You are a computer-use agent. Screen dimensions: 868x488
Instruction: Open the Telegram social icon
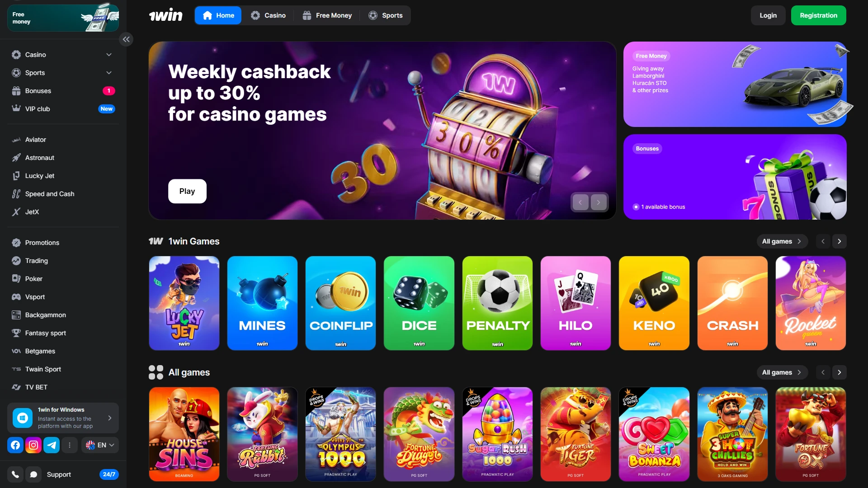52,445
